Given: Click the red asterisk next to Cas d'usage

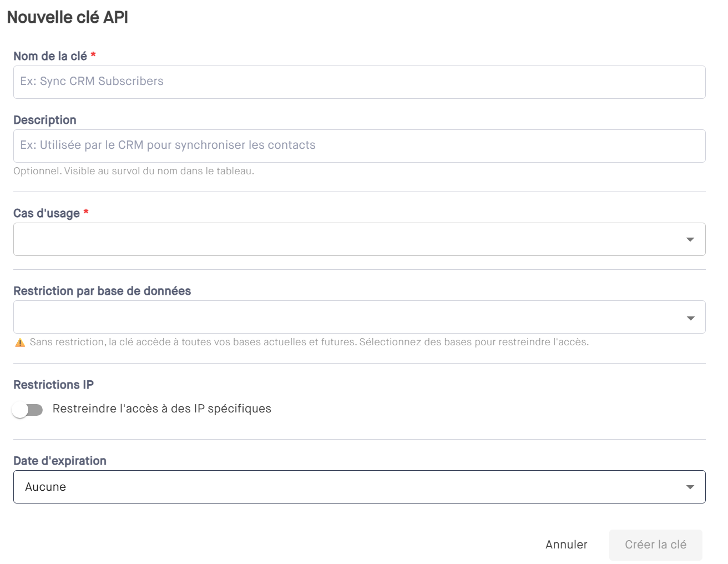Looking at the screenshot, I should (87, 213).
